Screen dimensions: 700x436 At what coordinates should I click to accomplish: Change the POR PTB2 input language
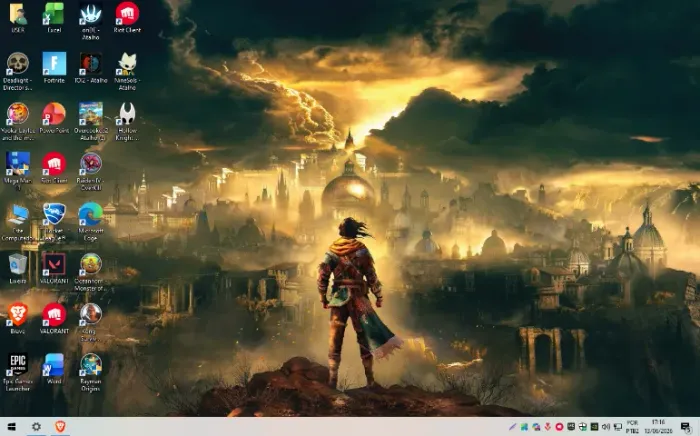tap(633, 427)
